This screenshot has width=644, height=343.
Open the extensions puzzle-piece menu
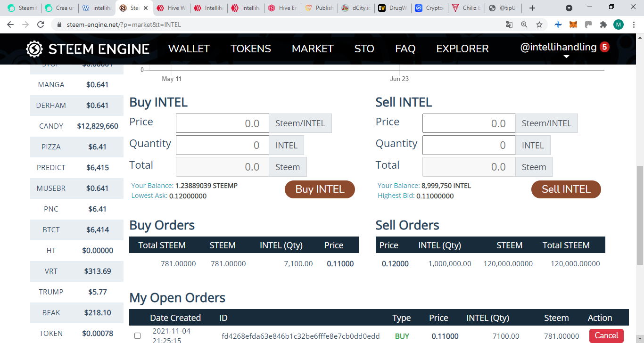click(603, 24)
